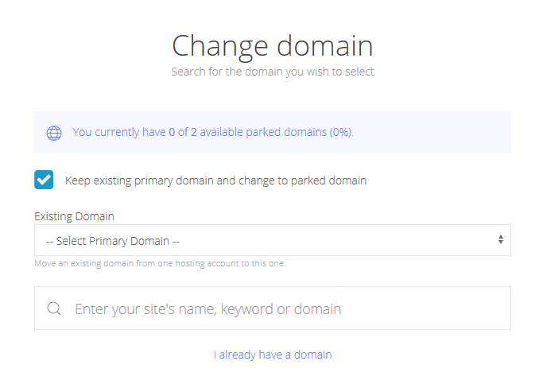This screenshot has width=543, height=392.
Task: Click the "I already have a domain" link
Action: 273,355
